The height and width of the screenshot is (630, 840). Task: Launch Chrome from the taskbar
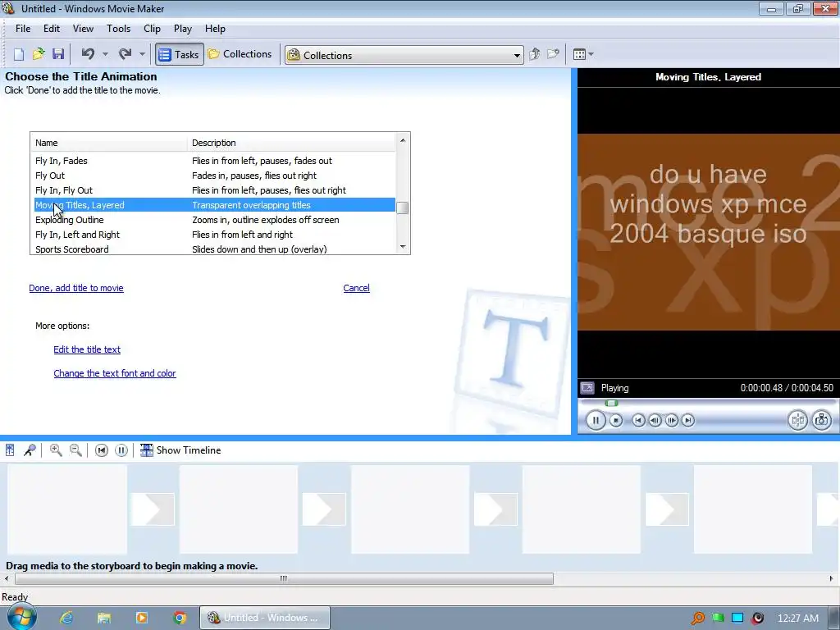(180, 618)
